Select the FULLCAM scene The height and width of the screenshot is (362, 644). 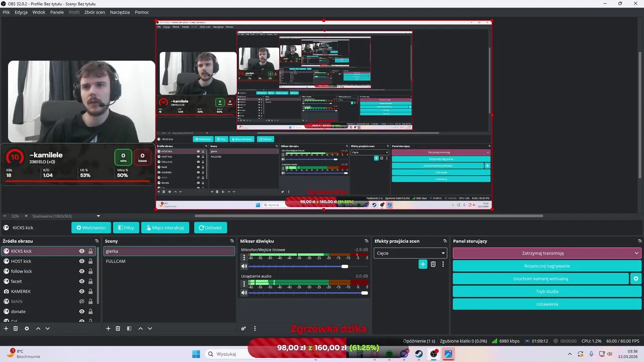(169, 261)
